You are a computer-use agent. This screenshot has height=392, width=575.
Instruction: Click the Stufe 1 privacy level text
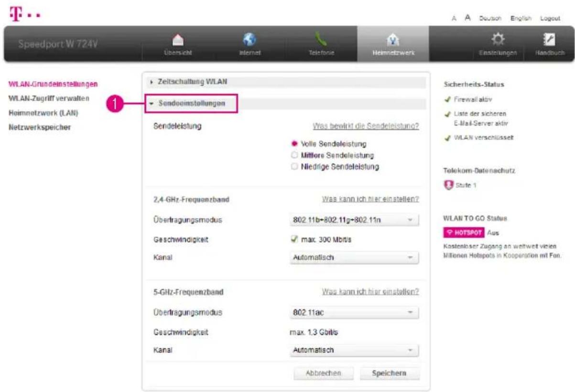tap(466, 185)
